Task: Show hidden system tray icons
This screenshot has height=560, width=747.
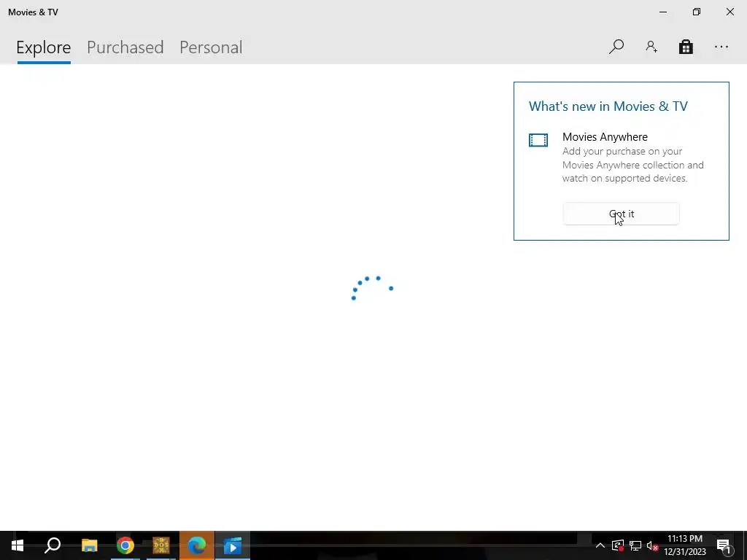Action: 600,545
